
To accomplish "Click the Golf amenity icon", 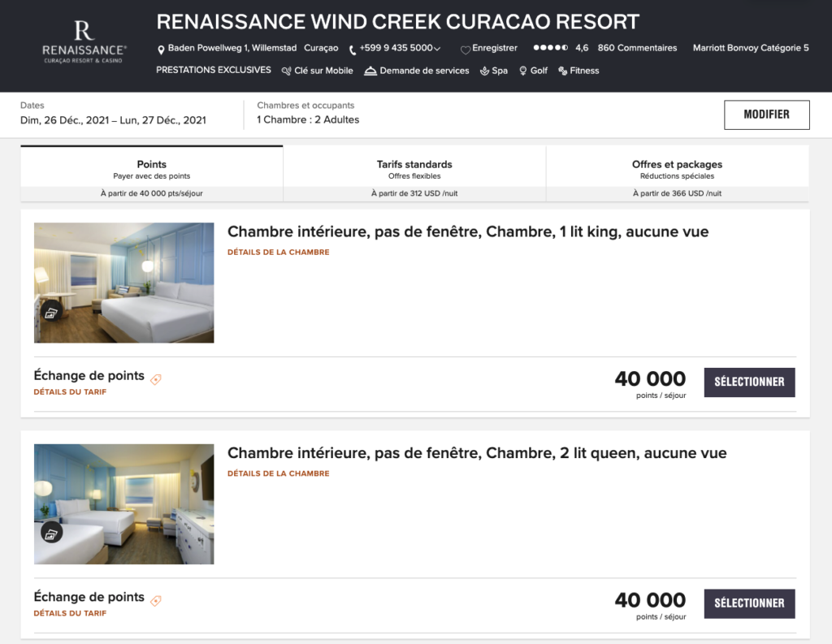I will coord(523,71).
